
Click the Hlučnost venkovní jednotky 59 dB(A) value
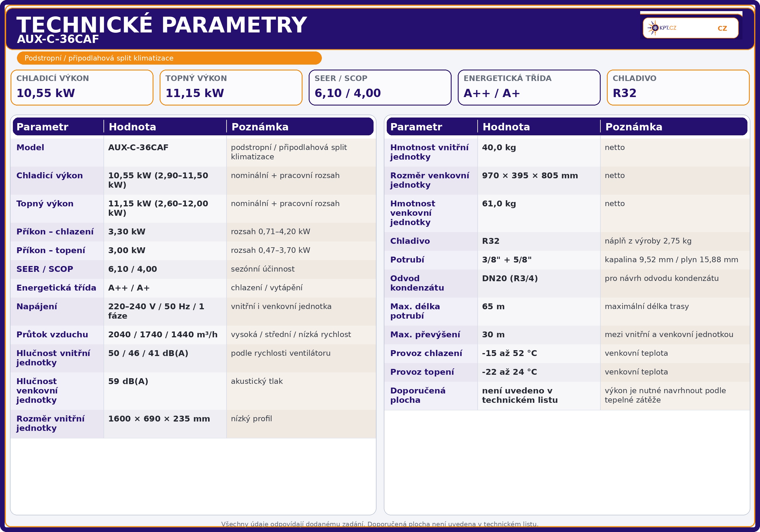[128, 381]
